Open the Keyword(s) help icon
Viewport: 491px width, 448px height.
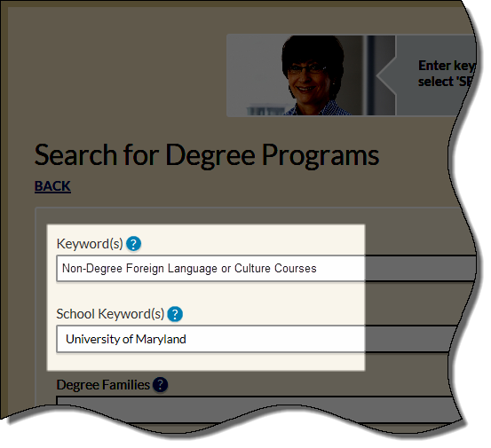tap(134, 244)
